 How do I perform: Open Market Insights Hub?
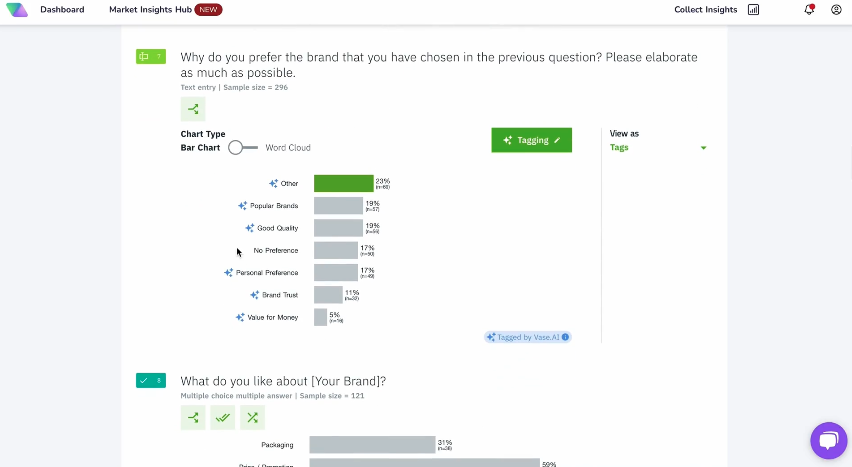coord(151,10)
